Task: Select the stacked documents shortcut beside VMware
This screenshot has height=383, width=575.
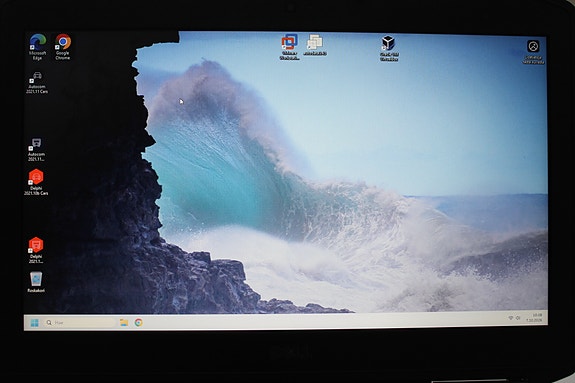Action: click(315, 45)
